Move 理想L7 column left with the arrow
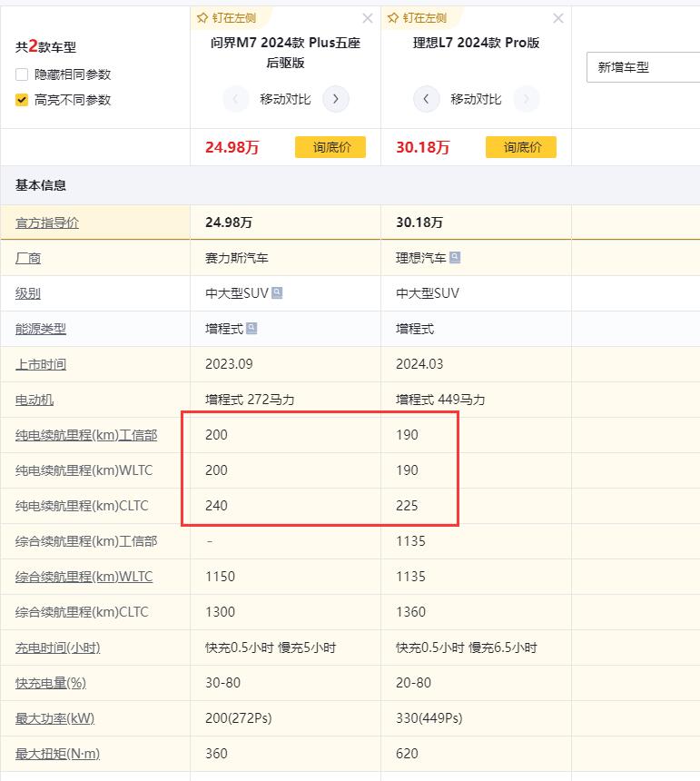This screenshot has width=700, height=781. tap(426, 99)
